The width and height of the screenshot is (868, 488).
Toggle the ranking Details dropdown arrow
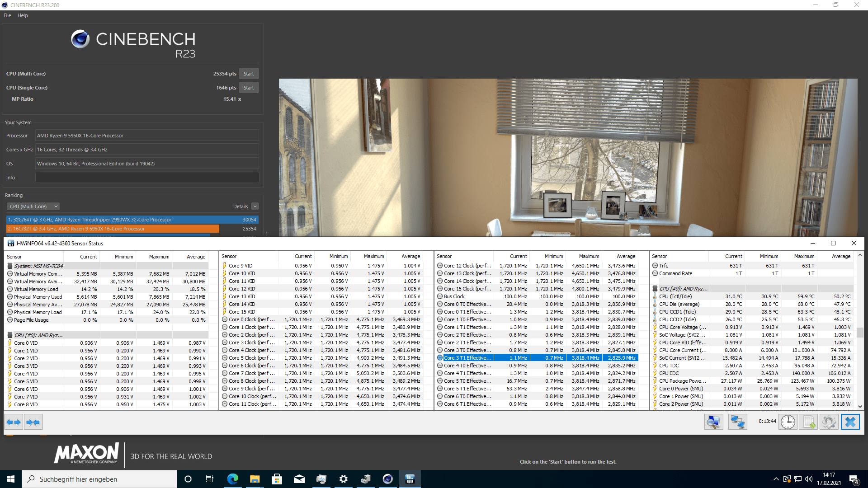pyautogui.click(x=255, y=206)
